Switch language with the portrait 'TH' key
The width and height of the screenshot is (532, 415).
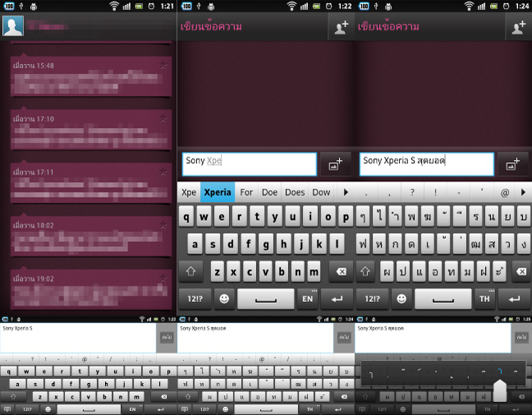coord(484,299)
